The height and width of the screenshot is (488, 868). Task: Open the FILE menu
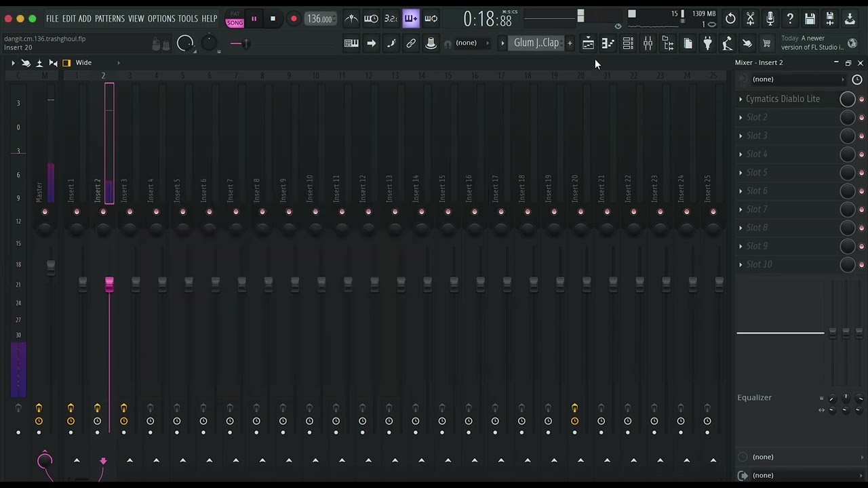[52, 19]
